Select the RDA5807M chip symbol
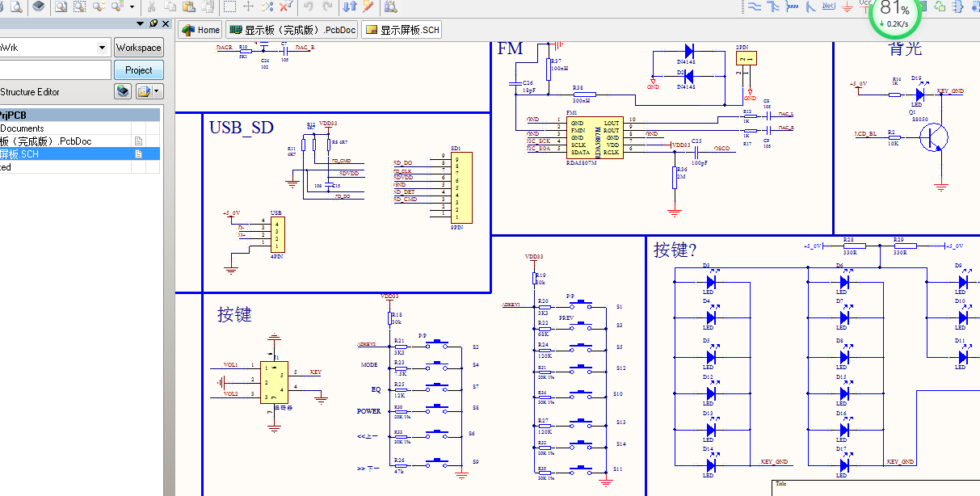 [x=595, y=137]
